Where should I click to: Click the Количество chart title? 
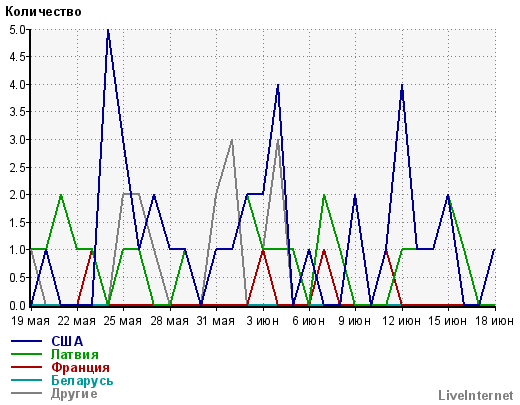[x=43, y=12]
